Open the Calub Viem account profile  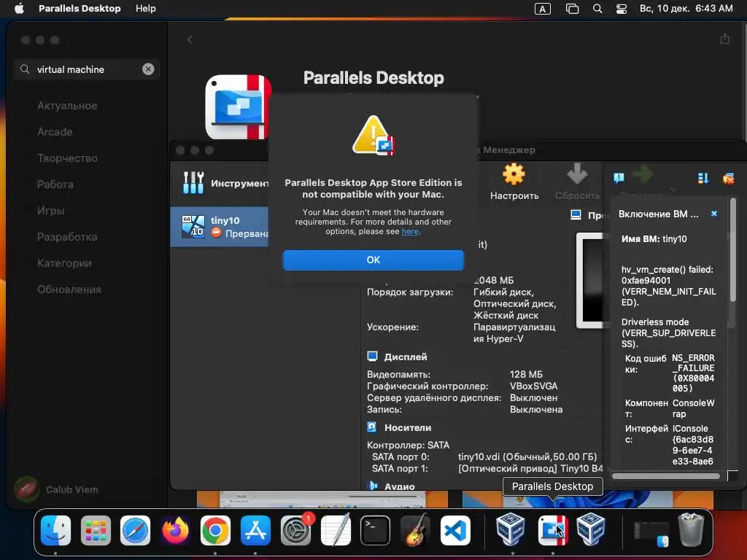(x=57, y=489)
